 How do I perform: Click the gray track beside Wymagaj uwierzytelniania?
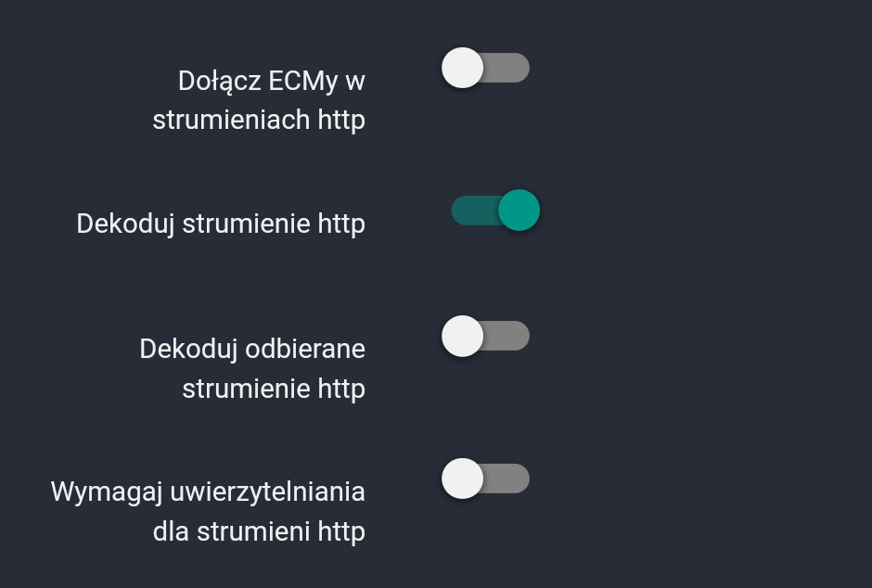click(x=510, y=479)
